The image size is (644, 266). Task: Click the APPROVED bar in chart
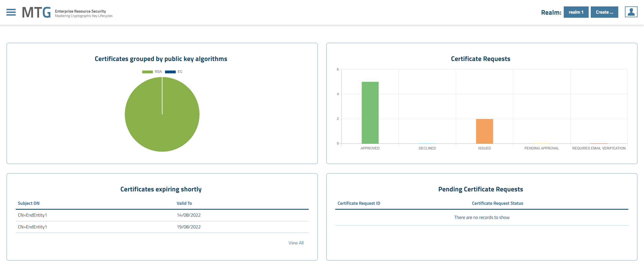tap(370, 113)
